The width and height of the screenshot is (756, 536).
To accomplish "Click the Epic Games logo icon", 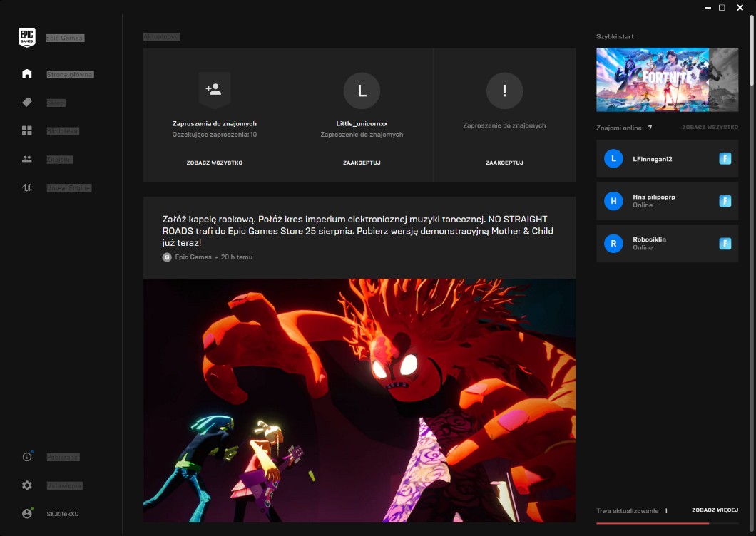I will [x=27, y=37].
